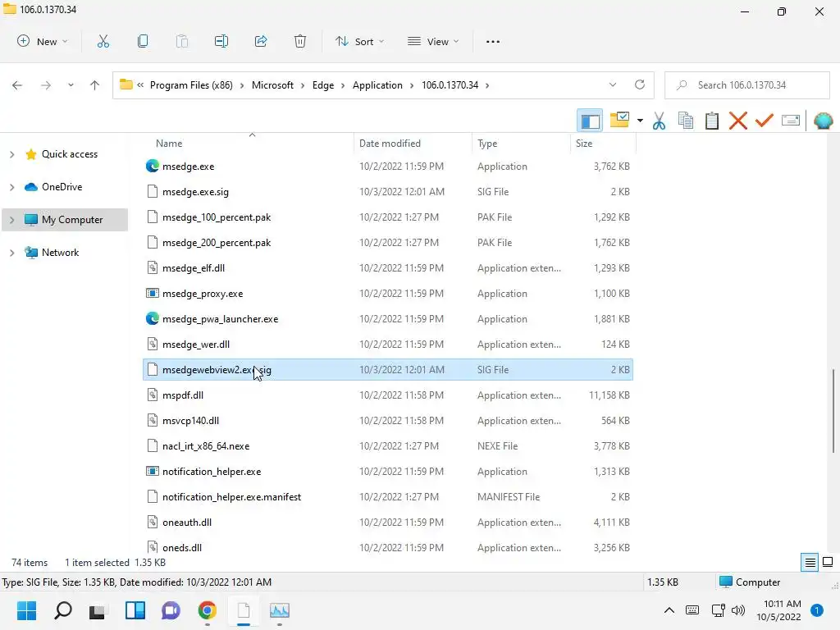This screenshot has height=630, width=840.
Task: Click the scissors icon in the secondary toolbar
Action: [x=659, y=121]
